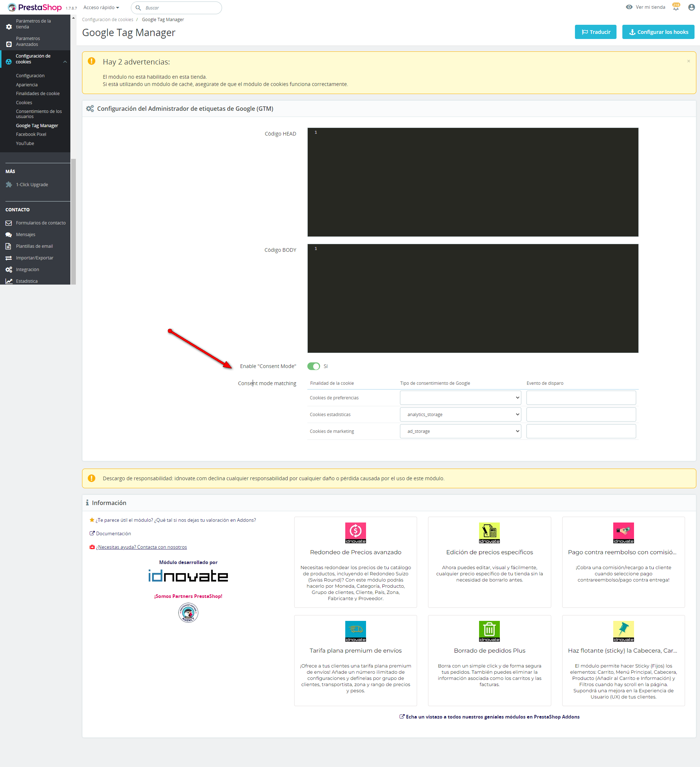Open the user profile avatar icon

[x=691, y=7]
